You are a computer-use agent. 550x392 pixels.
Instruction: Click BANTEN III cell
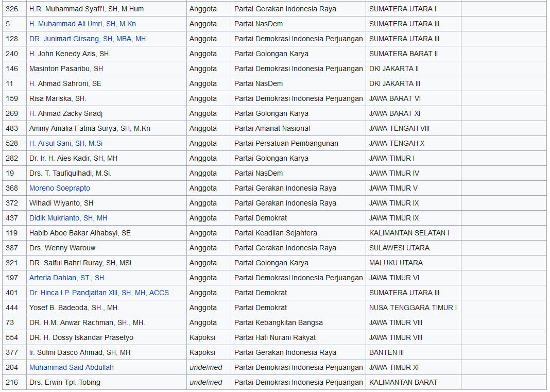[414, 352]
